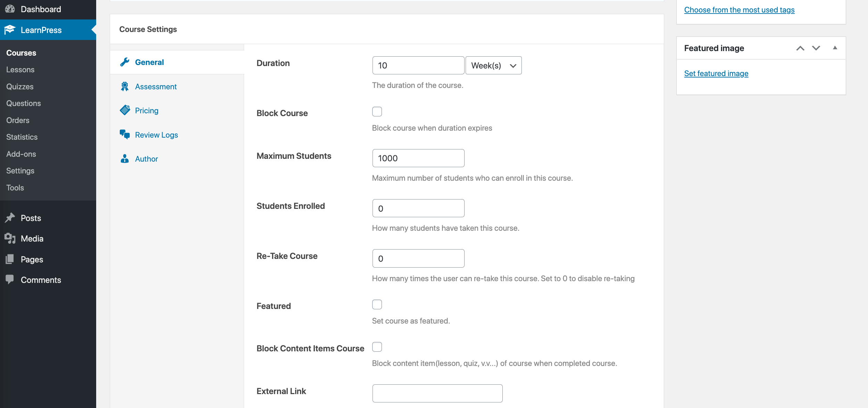Open Orders in LearnPress menu

tap(48, 120)
